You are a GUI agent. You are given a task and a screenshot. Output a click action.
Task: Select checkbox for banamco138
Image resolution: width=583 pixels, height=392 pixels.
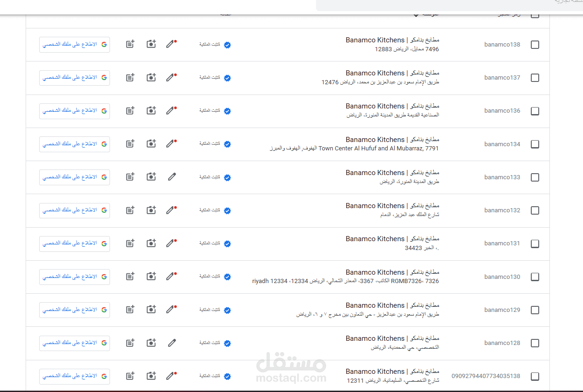[535, 45]
